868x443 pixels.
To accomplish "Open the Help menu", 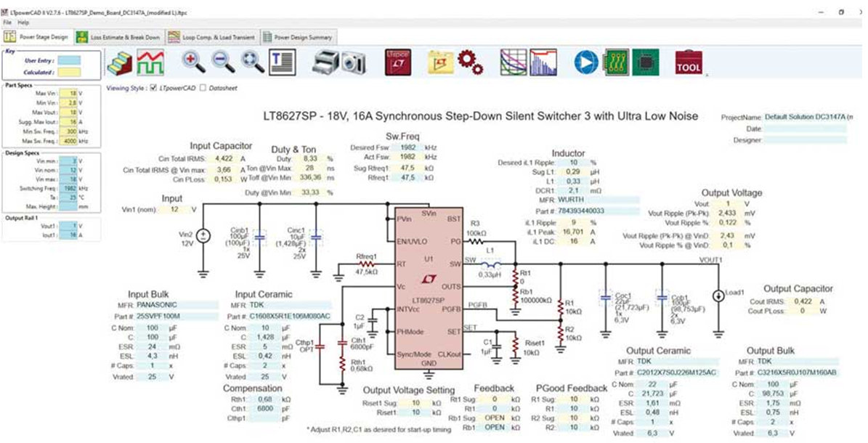I will pos(23,23).
